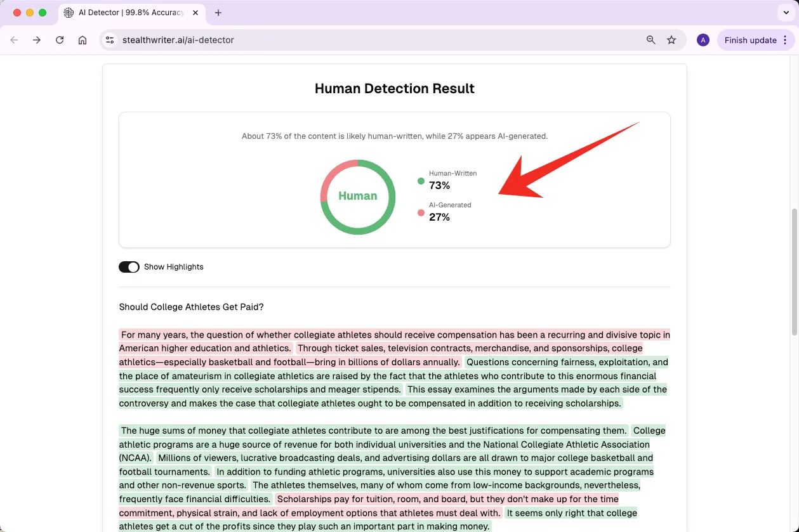Click the green Human-Written legend dot
The width and height of the screenshot is (799, 532).
click(421, 181)
